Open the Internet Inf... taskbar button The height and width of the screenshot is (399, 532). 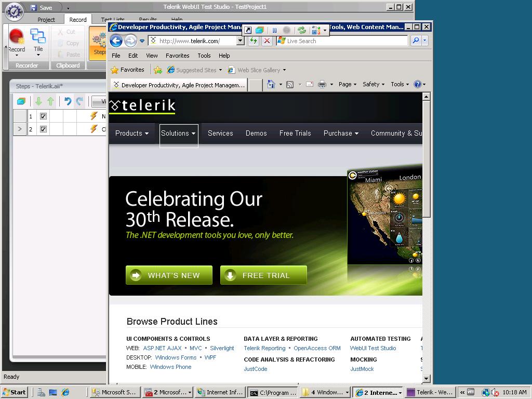pyautogui.click(x=220, y=392)
